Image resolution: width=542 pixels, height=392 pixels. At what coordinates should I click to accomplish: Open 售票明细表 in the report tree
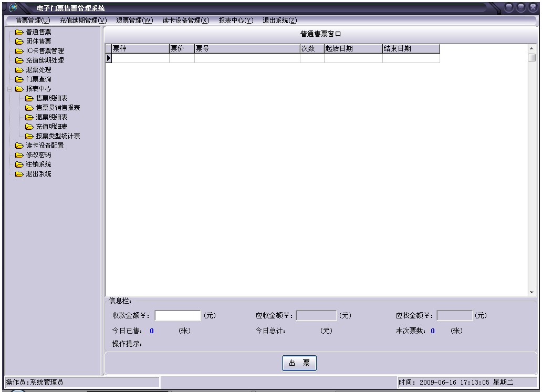pyautogui.click(x=51, y=98)
